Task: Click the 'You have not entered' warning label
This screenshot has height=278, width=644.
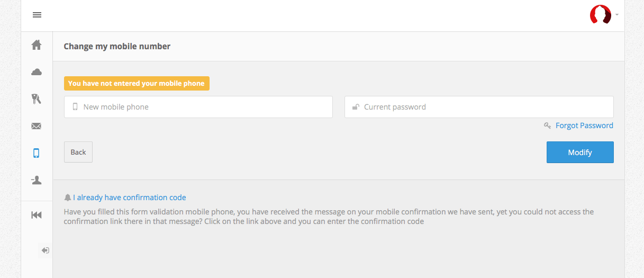Action: point(137,84)
